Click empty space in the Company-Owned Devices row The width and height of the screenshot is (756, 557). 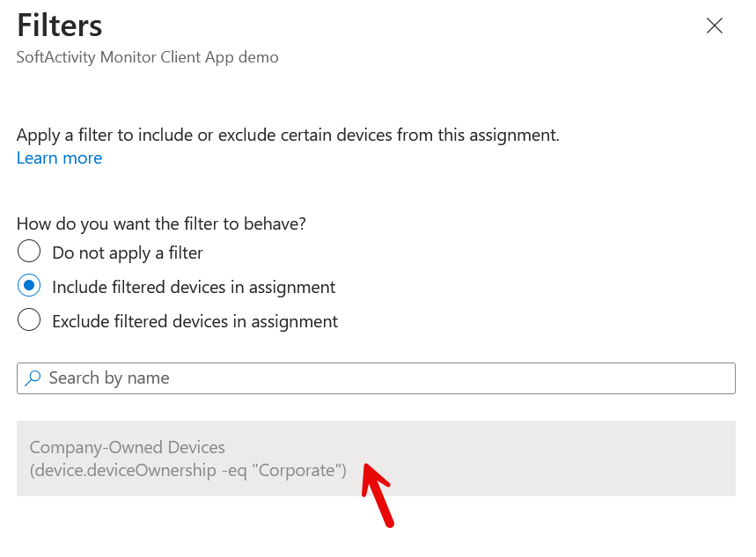pos(554,458)
